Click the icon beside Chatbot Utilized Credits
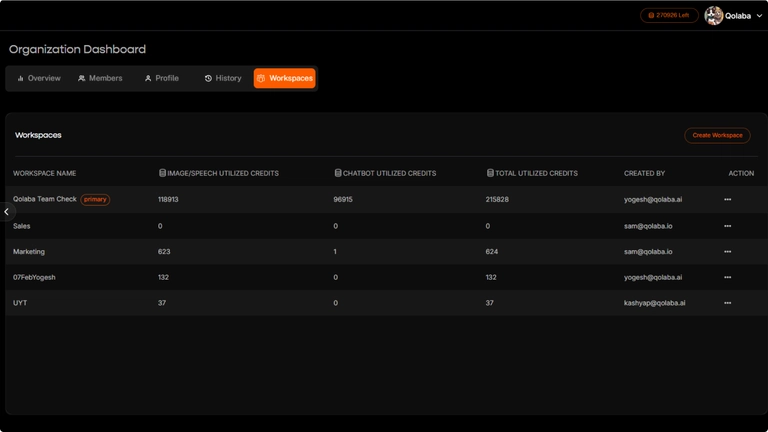This screenshot has height=432, width=768. tap(338, 173)
